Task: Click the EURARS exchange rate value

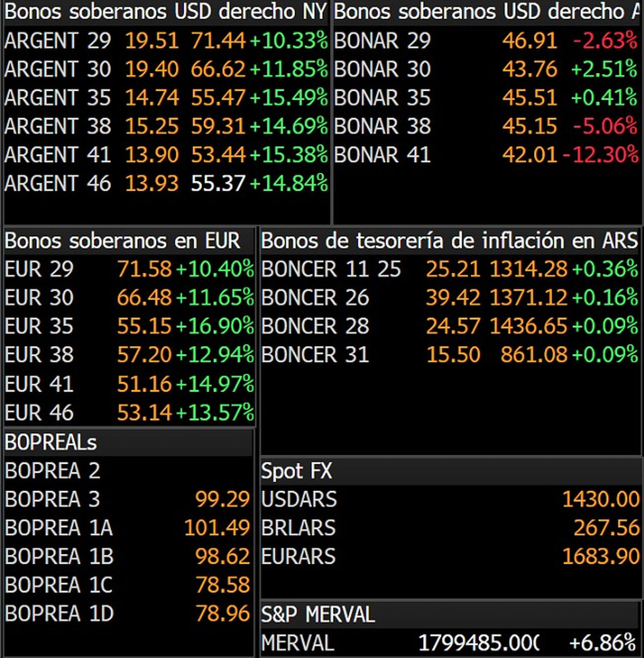Action: (601, 557)
